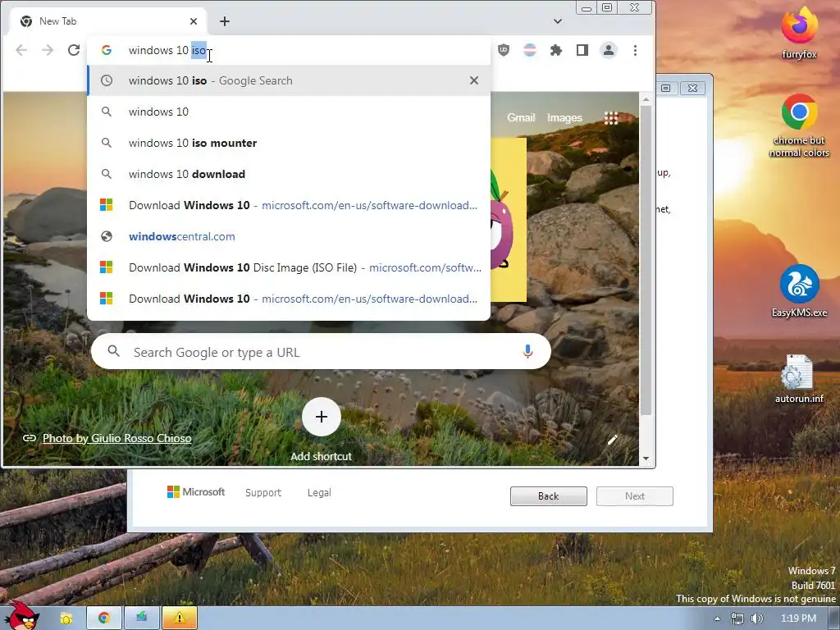Open Chrome's three-dot menu
The image size is (840, 630).
tap(636, 50)
